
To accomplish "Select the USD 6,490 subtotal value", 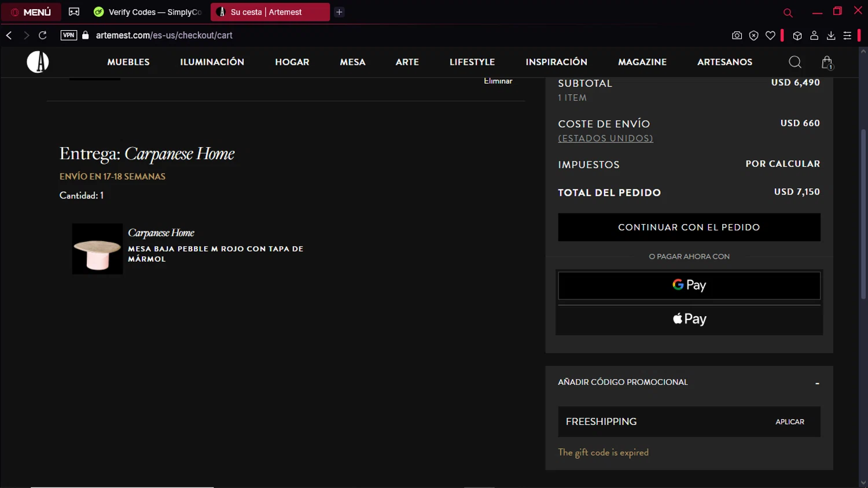I will click(795, 82).
